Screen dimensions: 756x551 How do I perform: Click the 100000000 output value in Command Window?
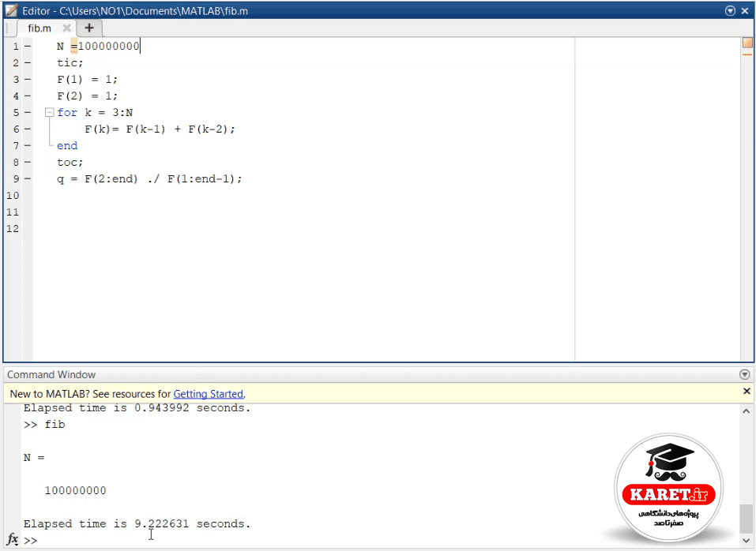point(76,490)
